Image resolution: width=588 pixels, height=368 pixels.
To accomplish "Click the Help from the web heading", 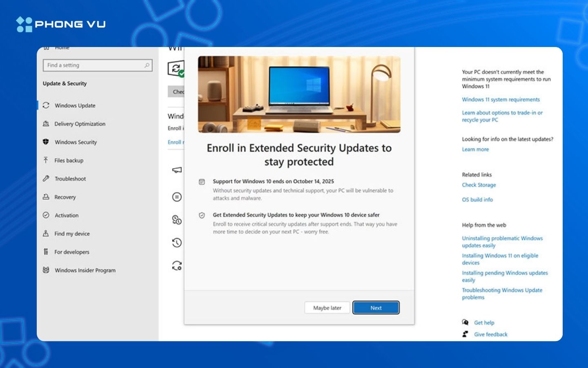I will [x=484, y=225].
